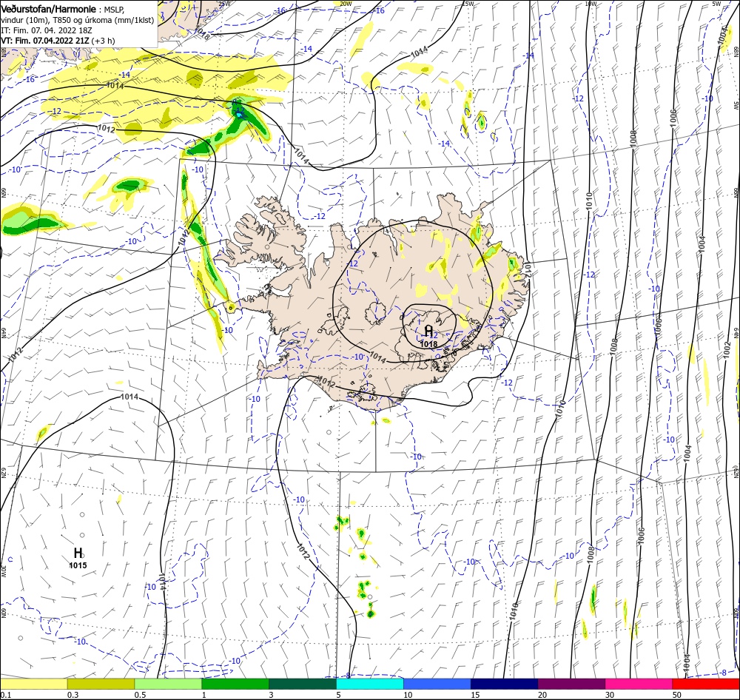
Task: Click the yellow 0.1–0.3 legend swatch
Action: [x=33, y=684]
